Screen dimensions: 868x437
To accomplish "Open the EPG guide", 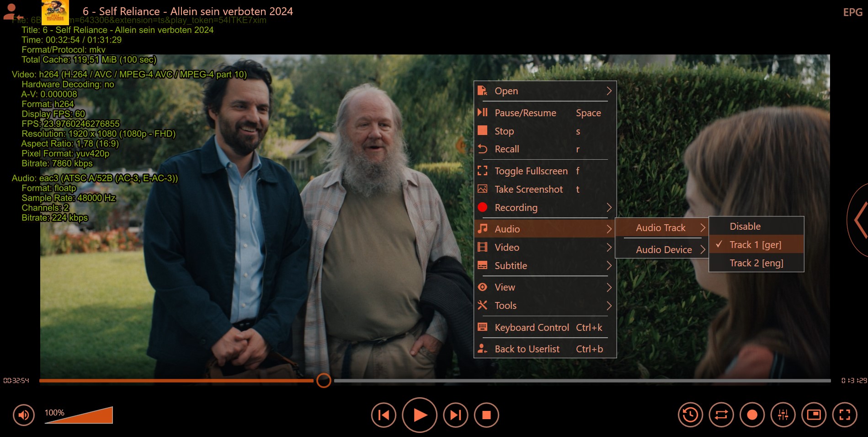I will [x=852, y=12].
